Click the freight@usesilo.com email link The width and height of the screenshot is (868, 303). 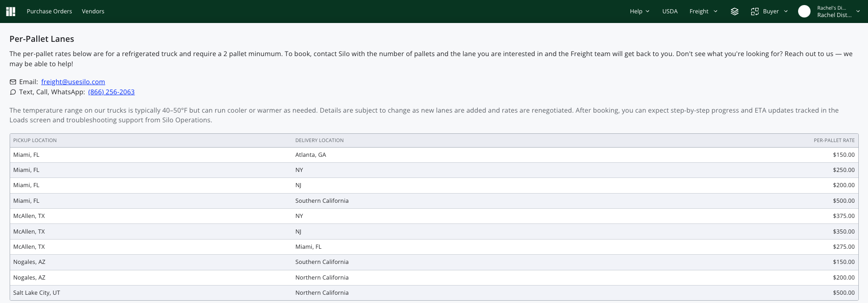point(73,82)
